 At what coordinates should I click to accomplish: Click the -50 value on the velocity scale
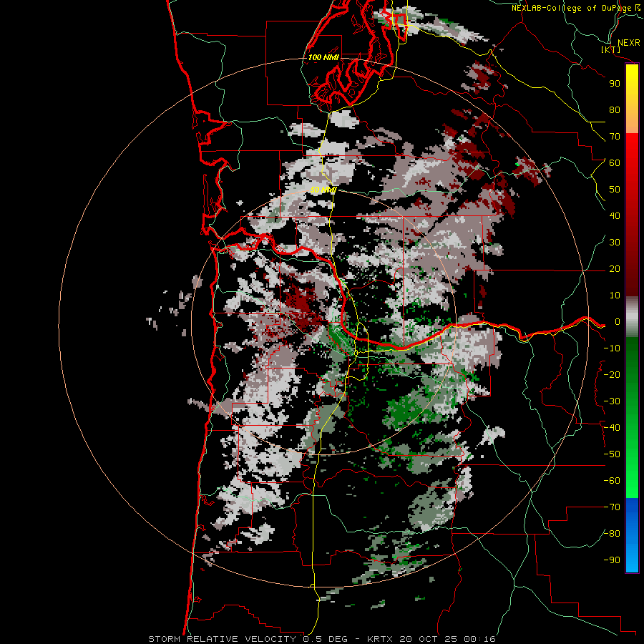click(x=612, y=454)
